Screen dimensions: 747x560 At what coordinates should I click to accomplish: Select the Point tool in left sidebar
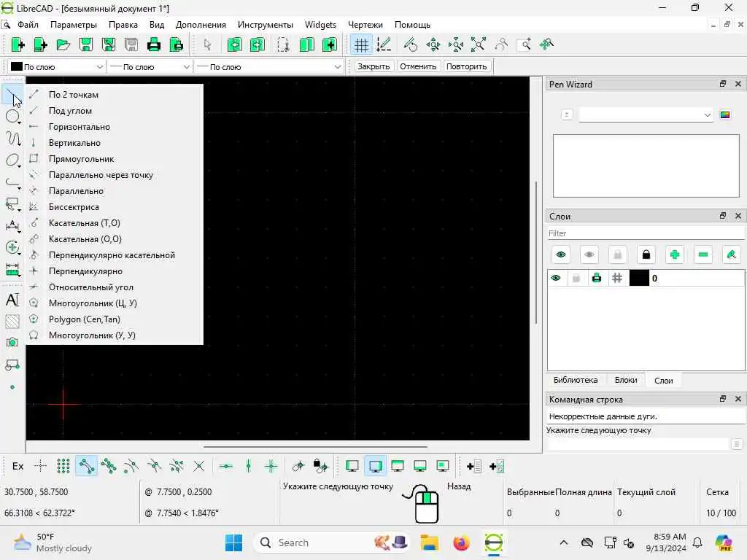(x=12, y=387)
